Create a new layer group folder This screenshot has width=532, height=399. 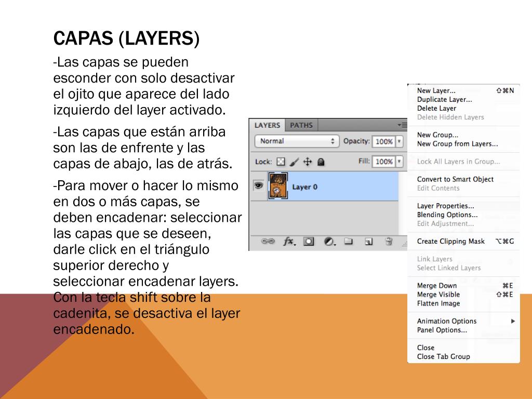point(349,241)
